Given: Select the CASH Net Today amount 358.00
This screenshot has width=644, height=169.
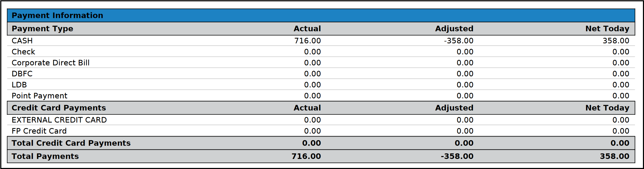Looking at the screenshot, I should (x=616, y=41).
